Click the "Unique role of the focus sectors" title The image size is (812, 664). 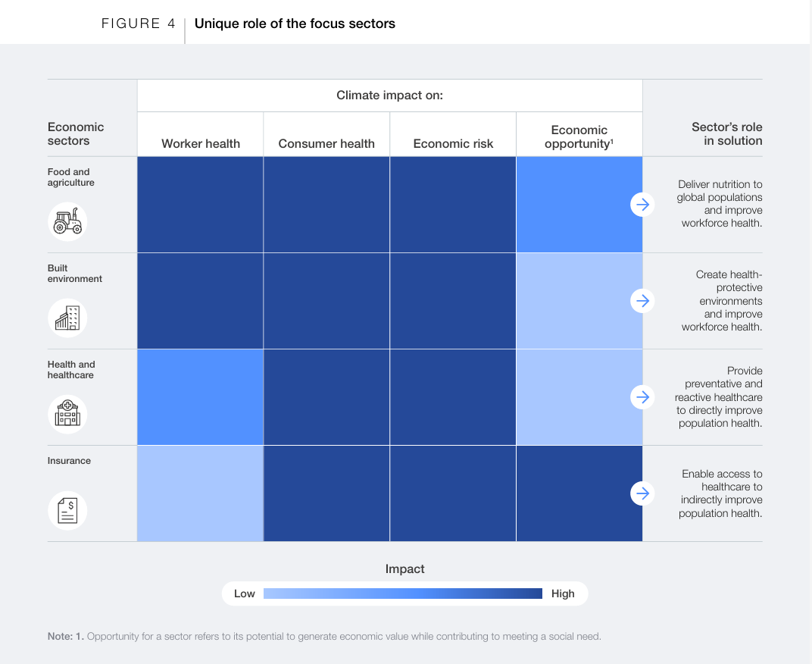click(x=295, y=23)
